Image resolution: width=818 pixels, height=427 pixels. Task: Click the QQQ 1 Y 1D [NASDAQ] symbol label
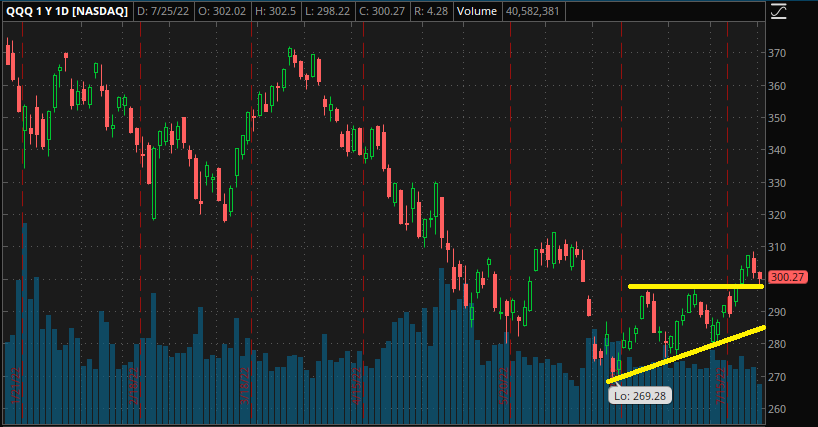click(x=67, y=11)
